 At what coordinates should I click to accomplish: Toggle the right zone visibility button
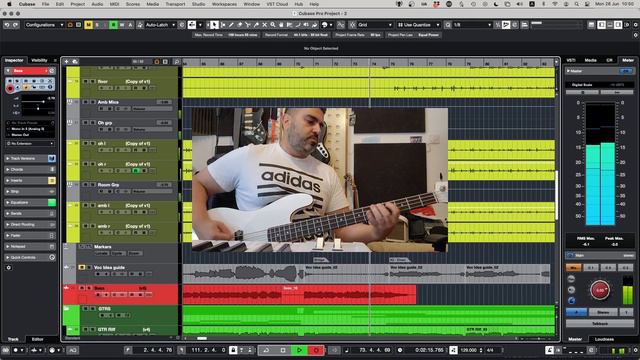(618, 25)
